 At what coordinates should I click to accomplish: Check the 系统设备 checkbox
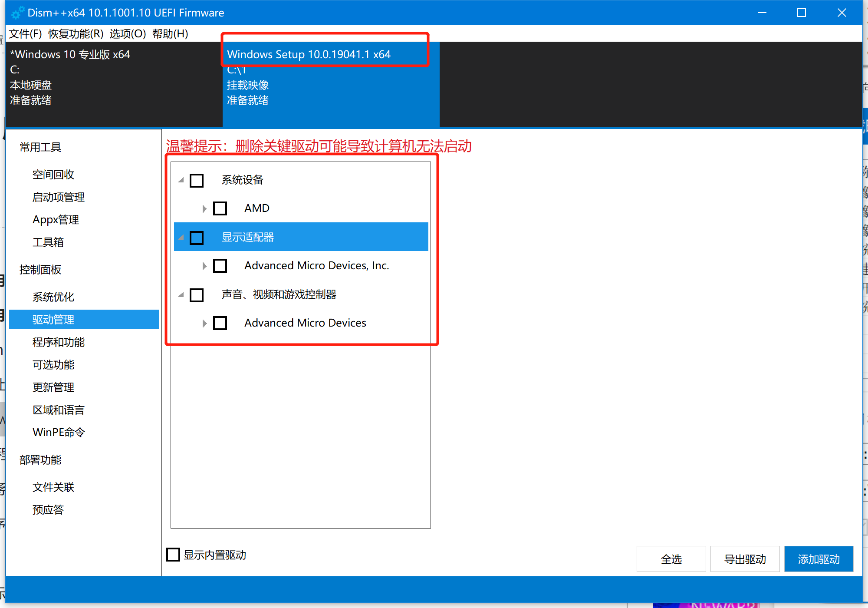197,180
